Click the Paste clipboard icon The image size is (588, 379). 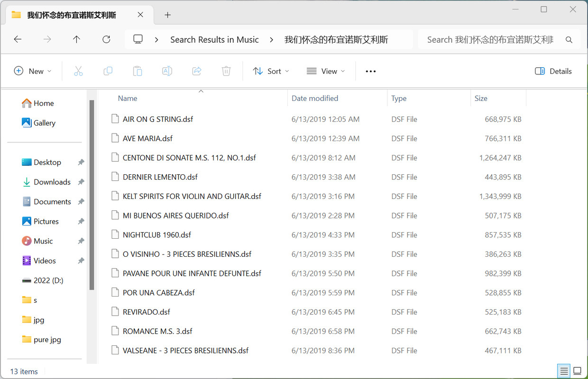138,71
